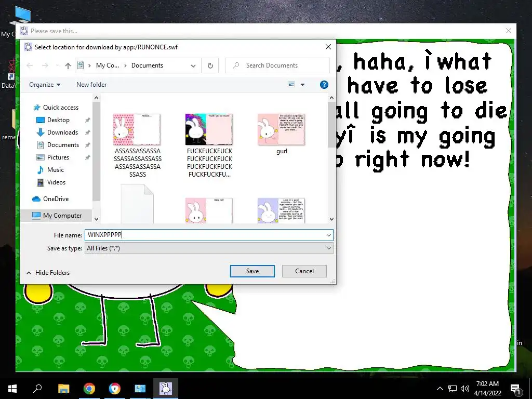Image resolution: width=532 pixels, height=399 pixels.
Task: Click the Save button
Action: pyautogui.click(x=252, y=271)
